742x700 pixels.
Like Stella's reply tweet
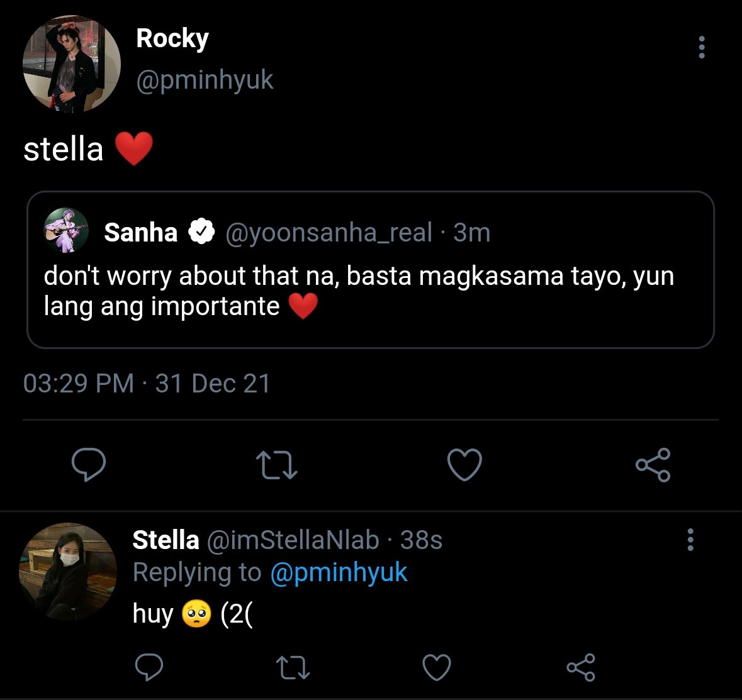[436, 667]
